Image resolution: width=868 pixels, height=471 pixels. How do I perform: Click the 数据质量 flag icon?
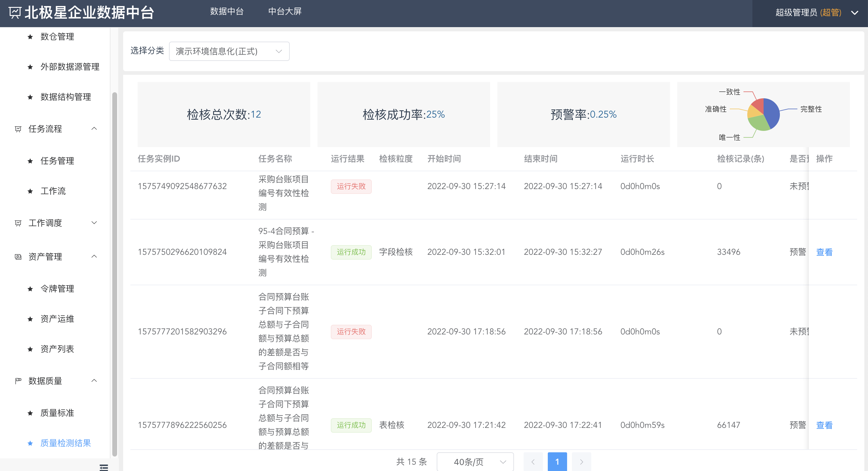click(18, 381)
